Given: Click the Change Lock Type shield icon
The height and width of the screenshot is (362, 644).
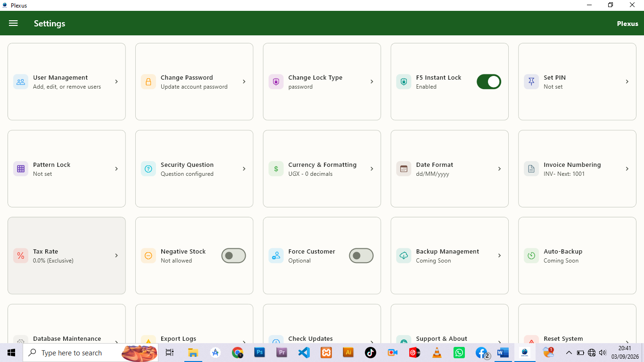Looking at the screenshot, I should click(x=276, y=82).
